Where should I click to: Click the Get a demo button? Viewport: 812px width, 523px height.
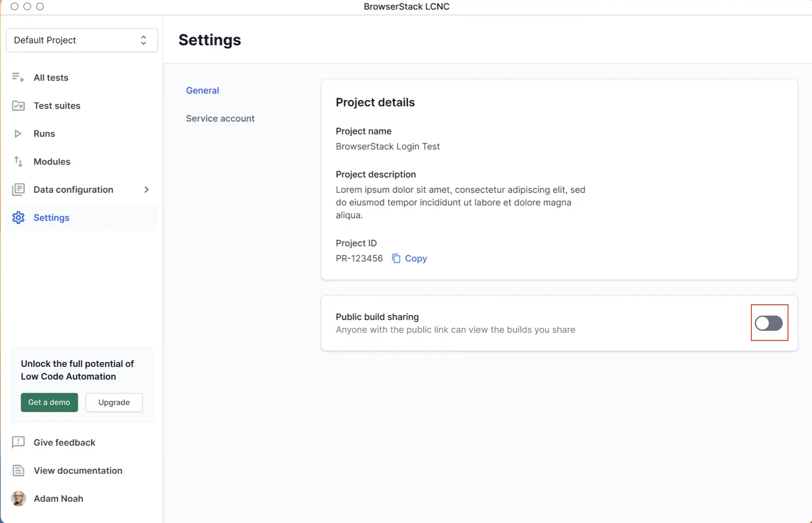49,403
